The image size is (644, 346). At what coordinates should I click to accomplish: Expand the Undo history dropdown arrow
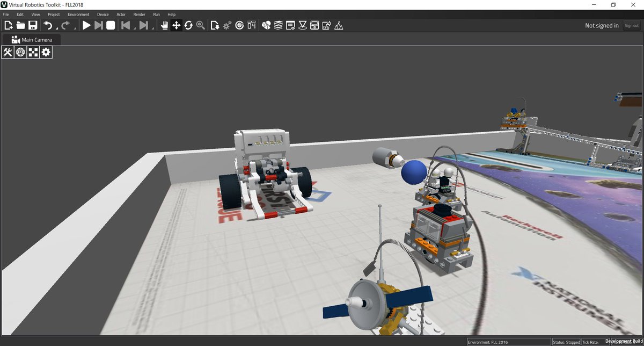[x=56, y=27]
